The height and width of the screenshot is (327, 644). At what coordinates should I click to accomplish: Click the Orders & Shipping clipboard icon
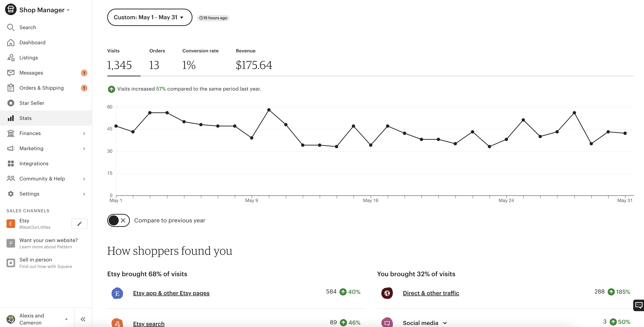[x=11, y=88]
